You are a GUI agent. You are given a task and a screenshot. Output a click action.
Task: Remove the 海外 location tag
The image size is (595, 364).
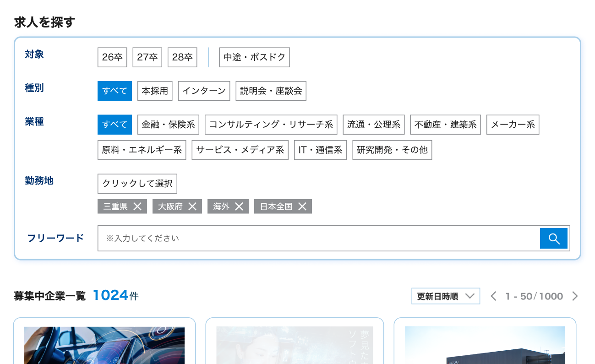239,206
